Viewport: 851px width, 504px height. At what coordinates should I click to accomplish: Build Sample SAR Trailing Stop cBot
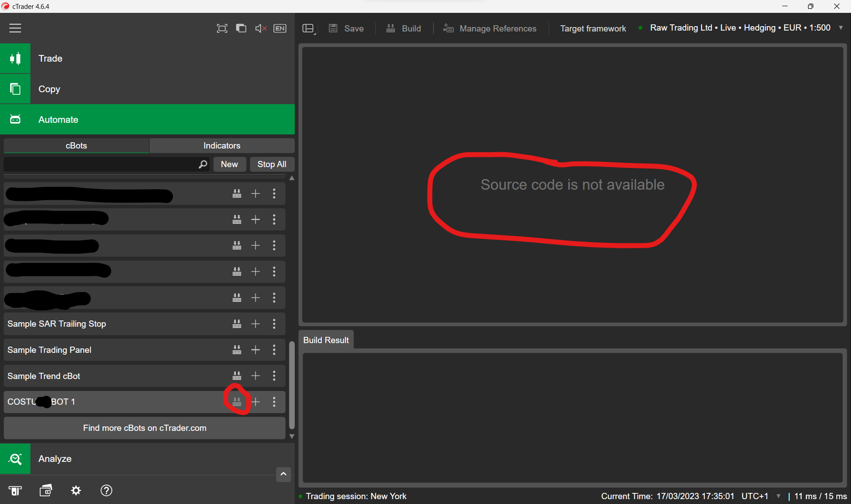coord(237,324)
